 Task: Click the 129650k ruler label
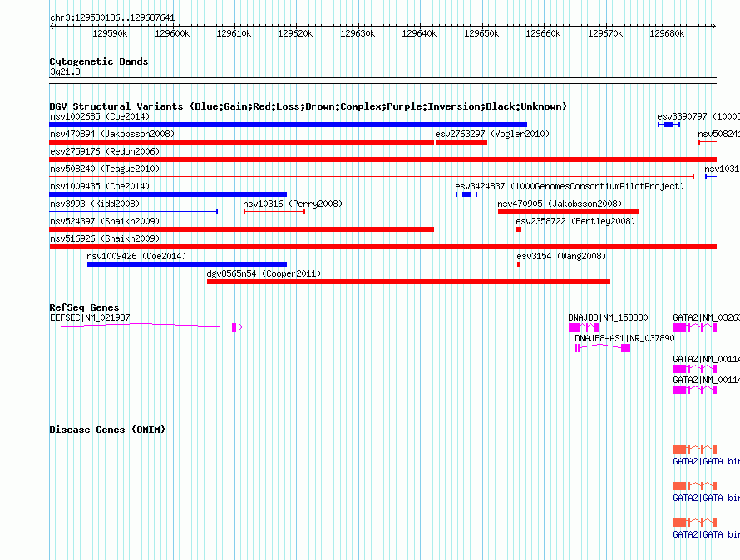click(481, 33)
